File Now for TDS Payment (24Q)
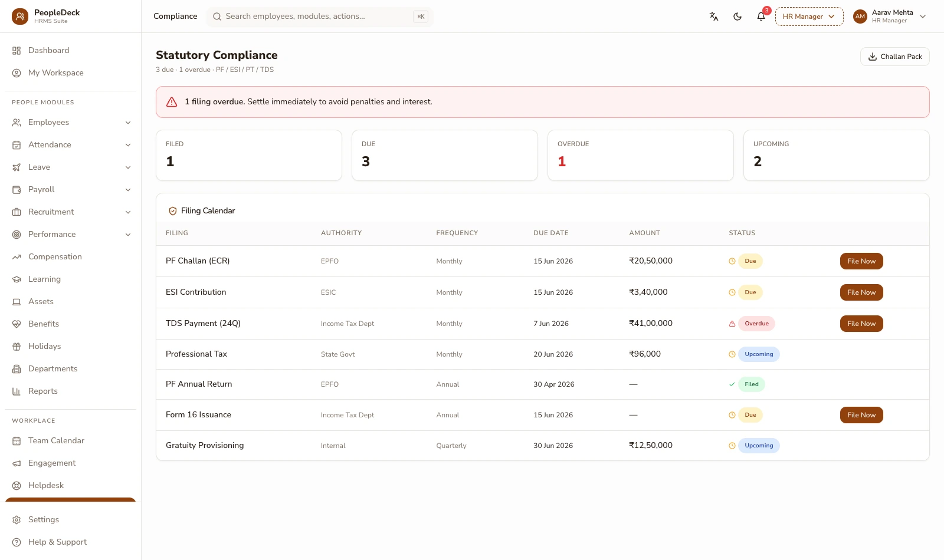The image size is (944, 560). point(861,324)
